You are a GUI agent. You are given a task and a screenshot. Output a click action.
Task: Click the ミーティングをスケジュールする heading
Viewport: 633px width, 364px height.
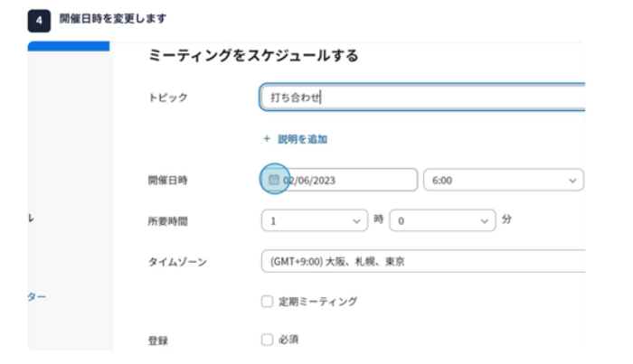253,56
